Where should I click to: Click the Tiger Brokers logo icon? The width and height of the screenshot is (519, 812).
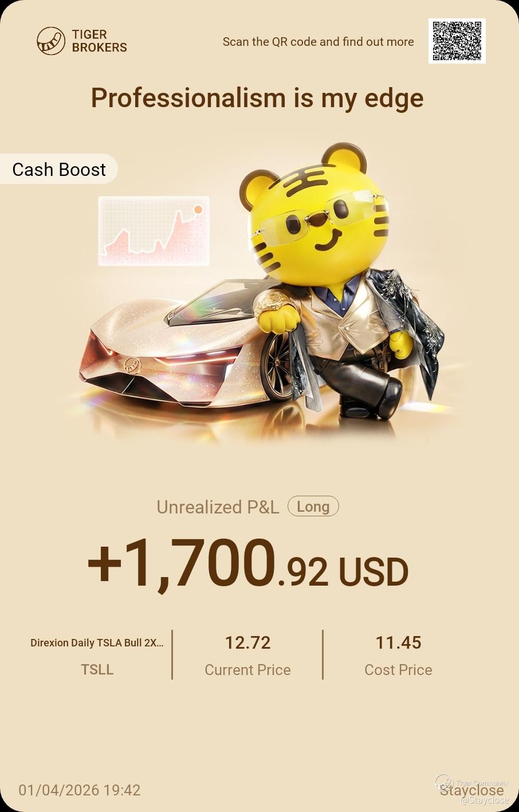pyautogui.click(x=51, y=41)
